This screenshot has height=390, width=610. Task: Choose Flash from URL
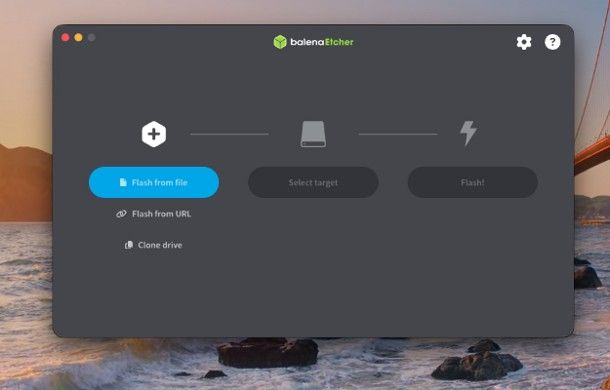click(154, 214)
